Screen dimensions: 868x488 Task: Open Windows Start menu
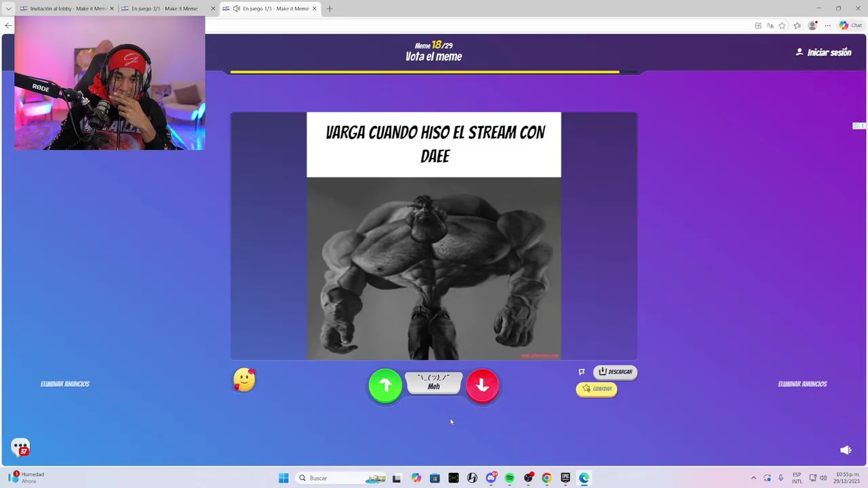tap(283, 478)
